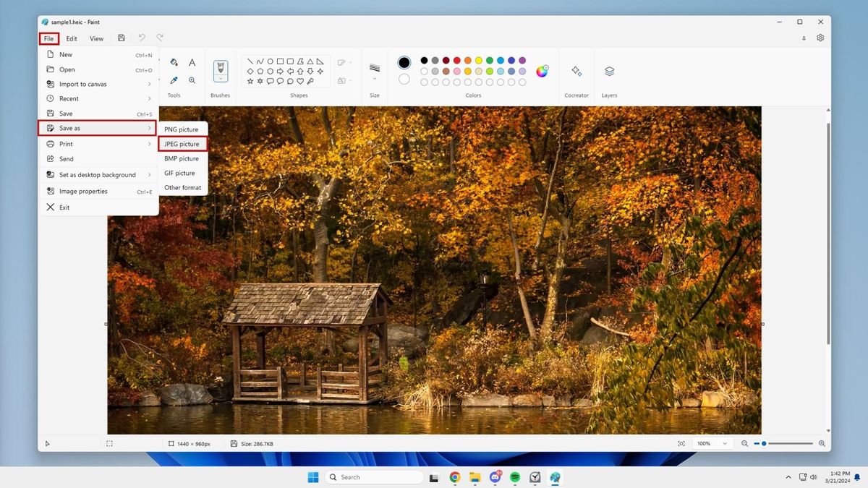
Task: Select the Text tool
Action: tap(192, 63)
